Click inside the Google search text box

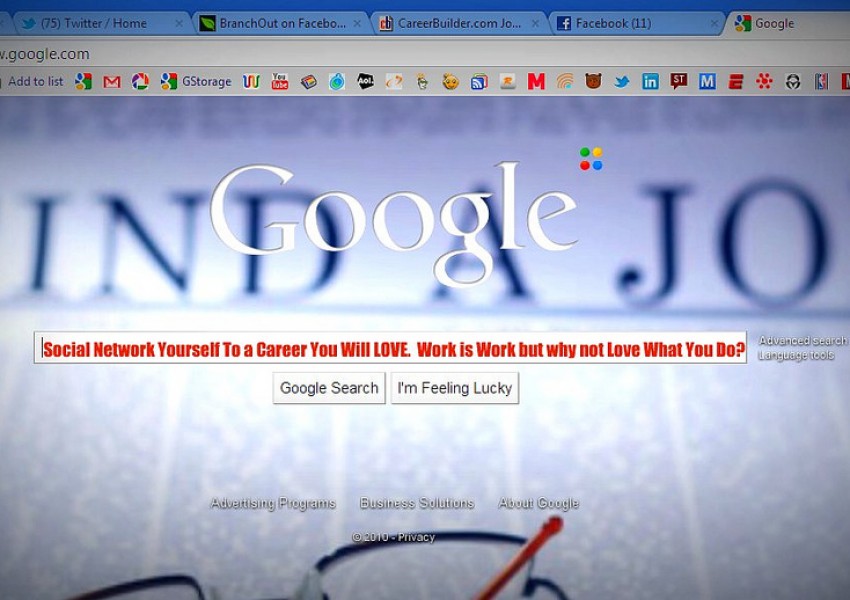[390, 349]
